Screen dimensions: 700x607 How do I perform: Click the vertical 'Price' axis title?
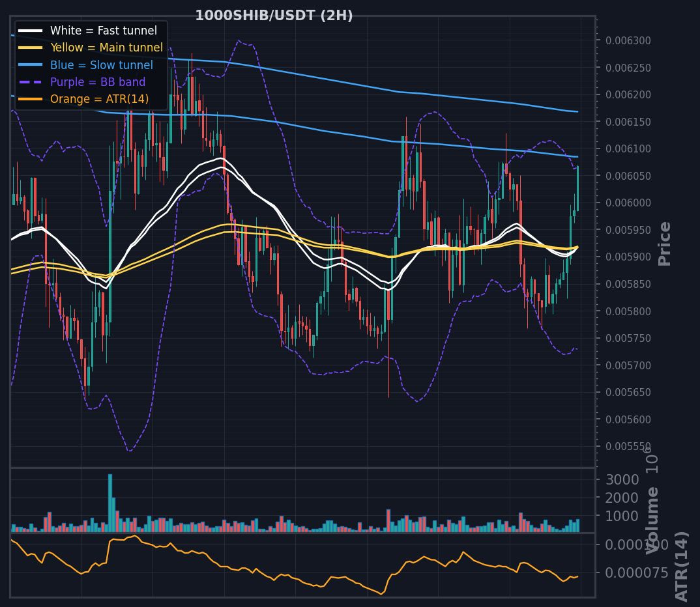(x=664, y=244)
